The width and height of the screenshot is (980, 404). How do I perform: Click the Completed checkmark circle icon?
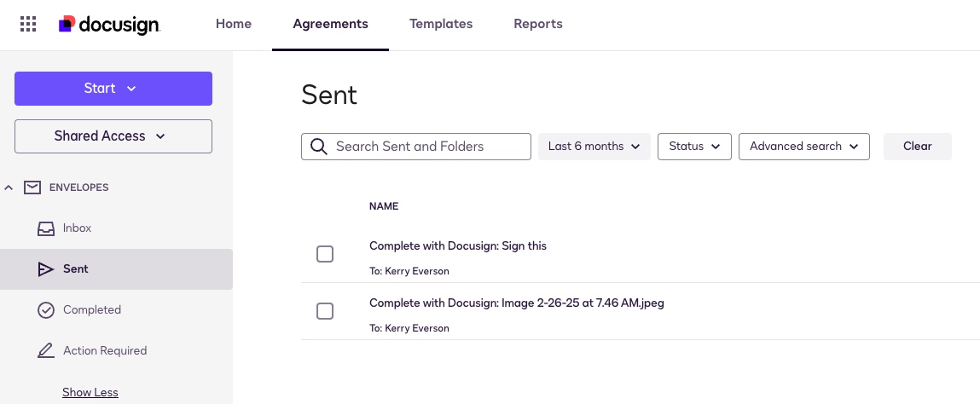pyautogui.click(x=46, y=310)
